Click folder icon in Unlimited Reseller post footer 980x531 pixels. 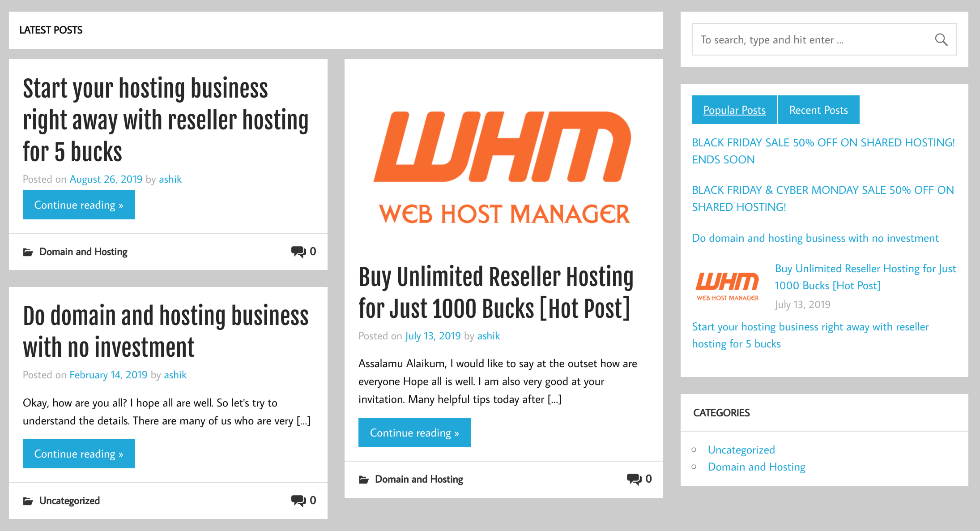[x=364, y=480]
